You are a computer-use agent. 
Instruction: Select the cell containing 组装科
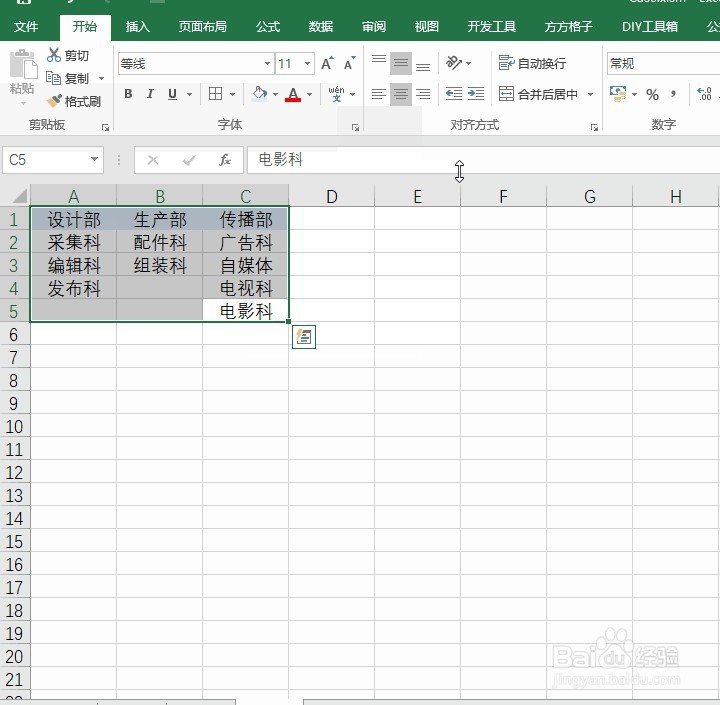point(159,265)
